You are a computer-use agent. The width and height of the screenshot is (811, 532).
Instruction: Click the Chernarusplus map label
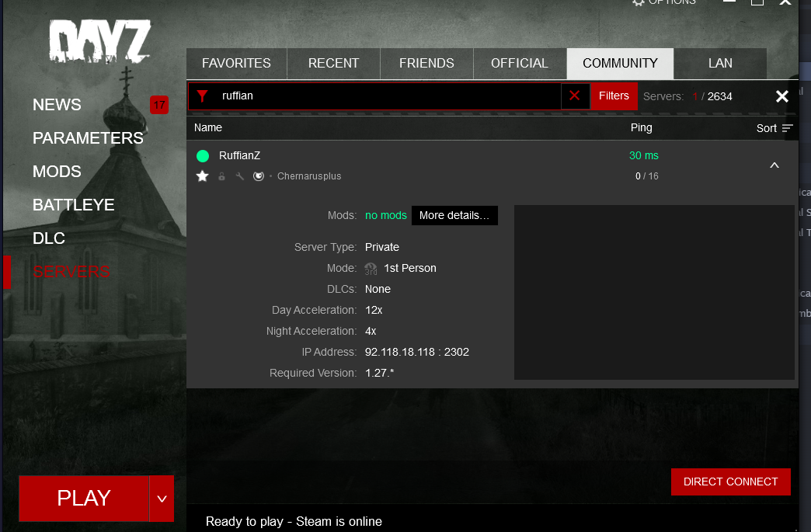[x=309, y=176]
